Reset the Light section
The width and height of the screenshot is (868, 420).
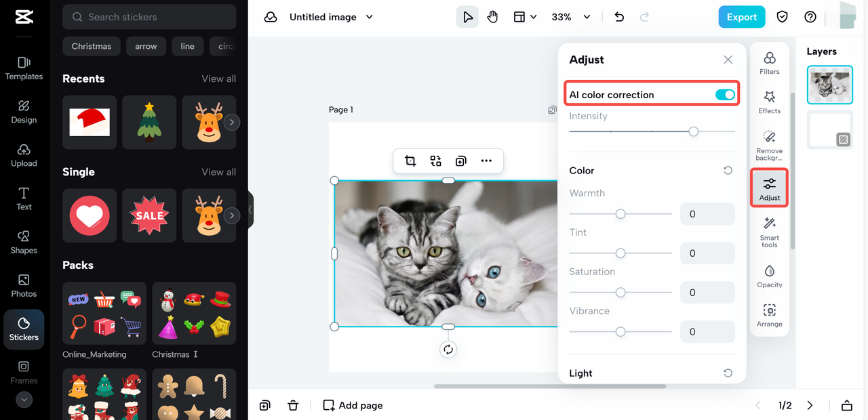click(728, 373)
